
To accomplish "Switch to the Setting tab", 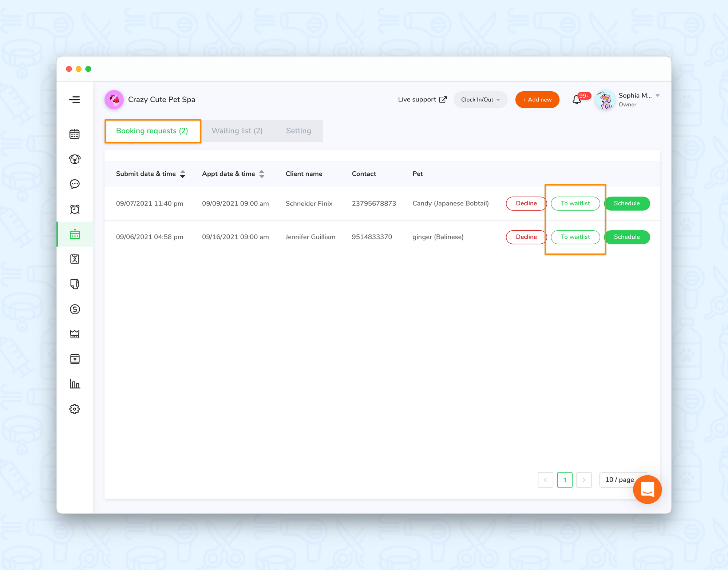I will pyautogui.click(x=298, y=131).
